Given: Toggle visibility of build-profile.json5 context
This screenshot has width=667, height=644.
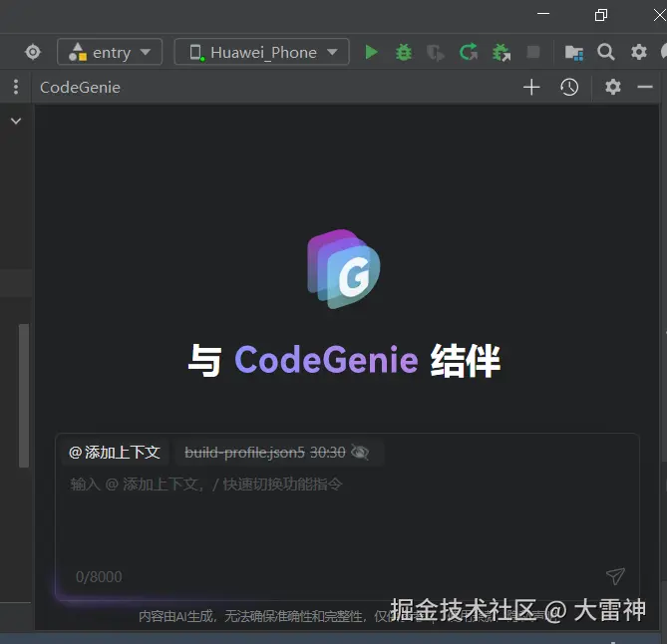Looking at the screenshot, I should 360,453.
